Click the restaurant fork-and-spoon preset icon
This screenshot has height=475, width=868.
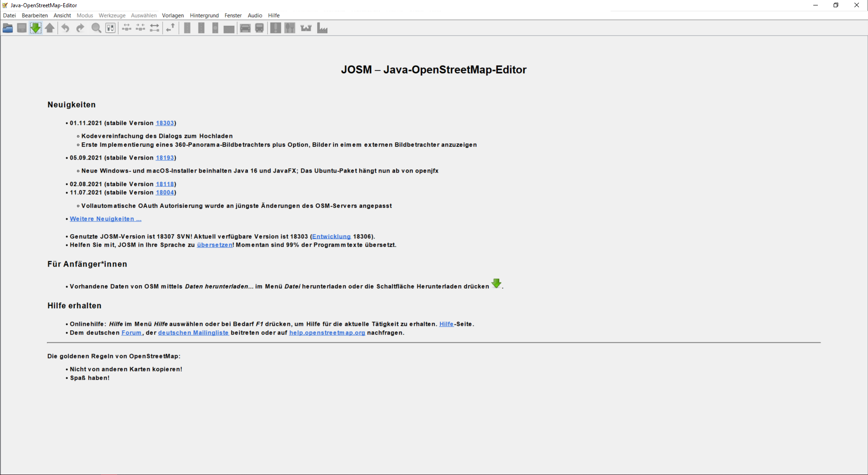290,28
